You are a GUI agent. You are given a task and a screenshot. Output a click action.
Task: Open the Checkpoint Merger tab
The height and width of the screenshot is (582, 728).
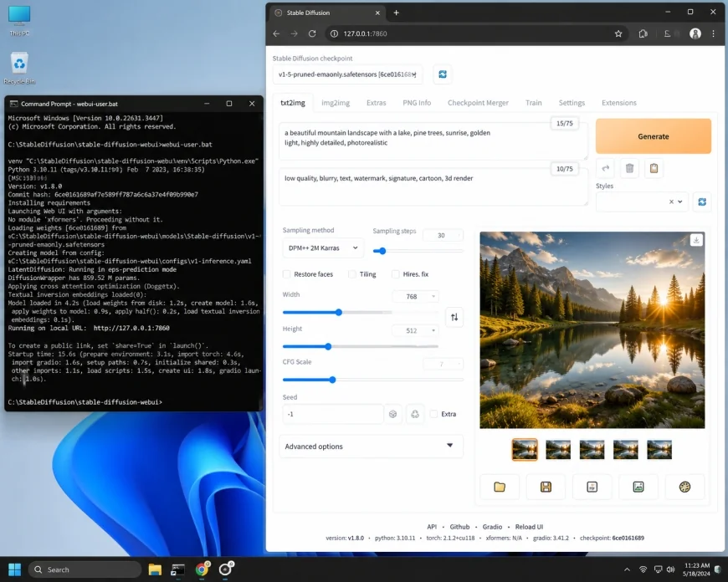coord(478,103)
